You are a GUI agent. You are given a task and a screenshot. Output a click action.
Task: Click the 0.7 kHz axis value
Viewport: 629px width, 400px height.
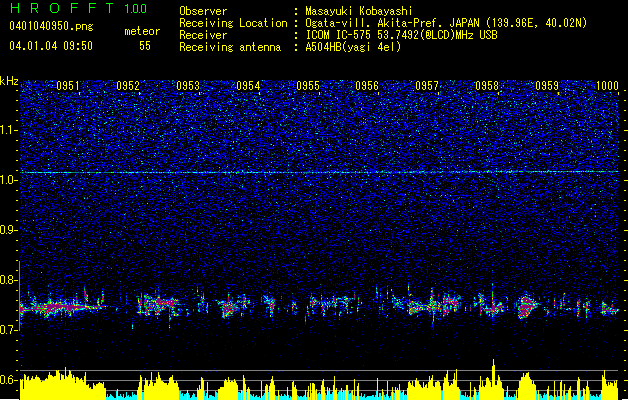(9, 330)
